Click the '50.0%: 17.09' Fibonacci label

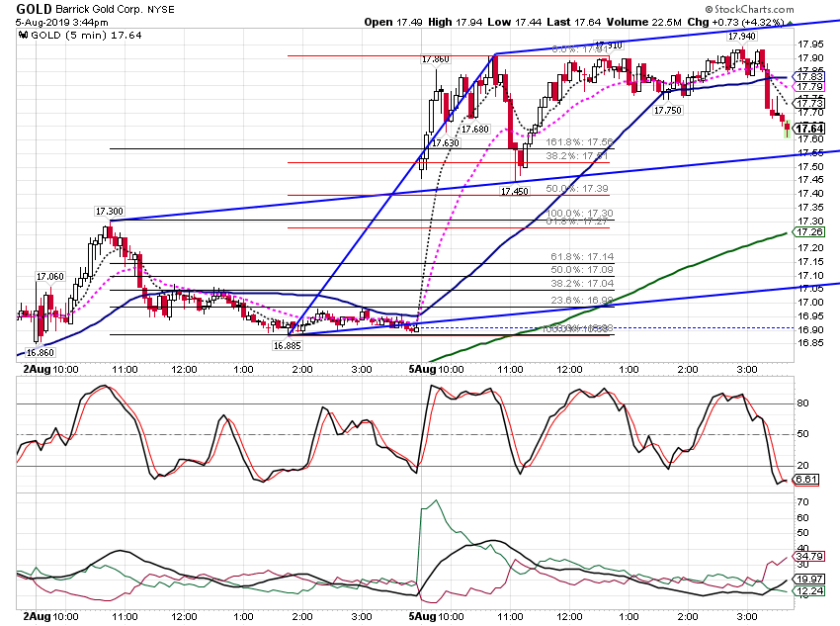tap(582, 270)
